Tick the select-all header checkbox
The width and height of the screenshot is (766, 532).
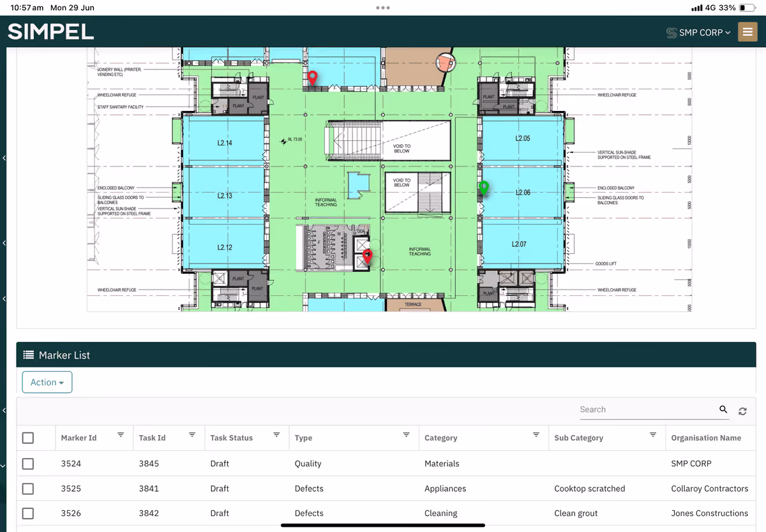pos(28,438)
